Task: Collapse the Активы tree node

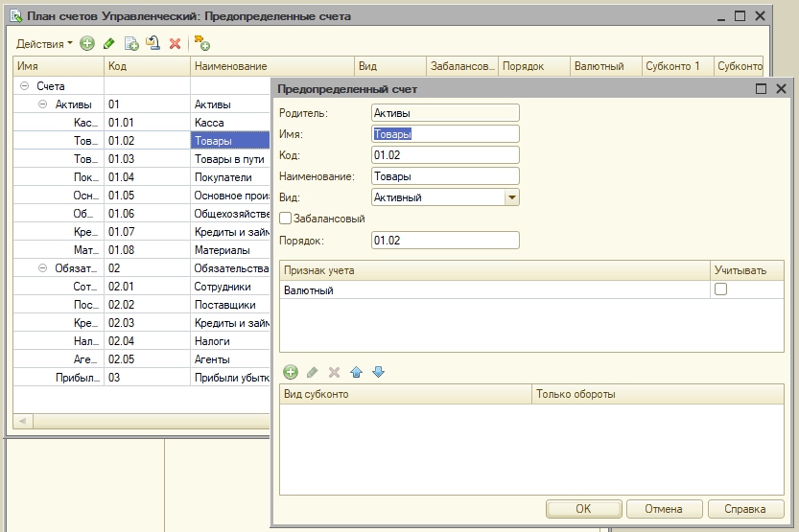Action: (43, 104)
